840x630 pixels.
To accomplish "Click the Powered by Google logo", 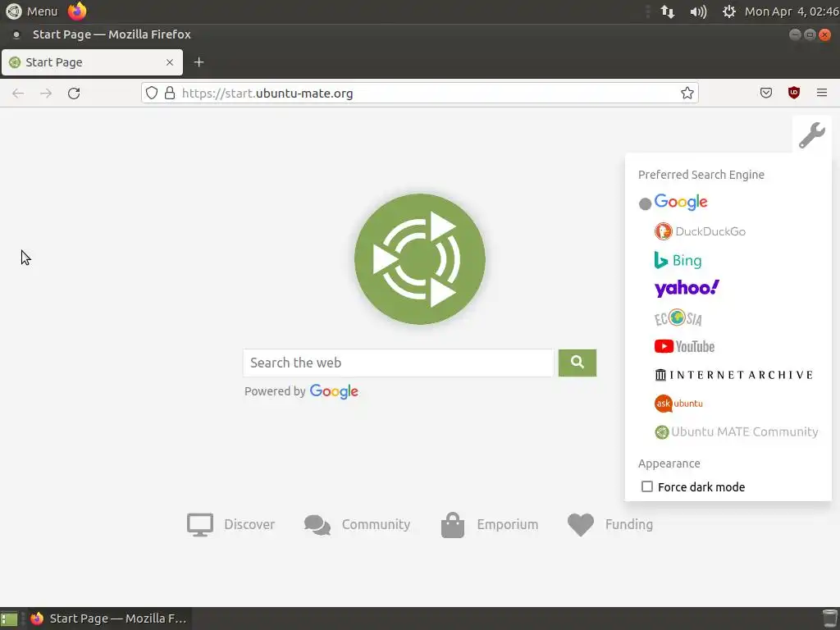I will point(334,391).
